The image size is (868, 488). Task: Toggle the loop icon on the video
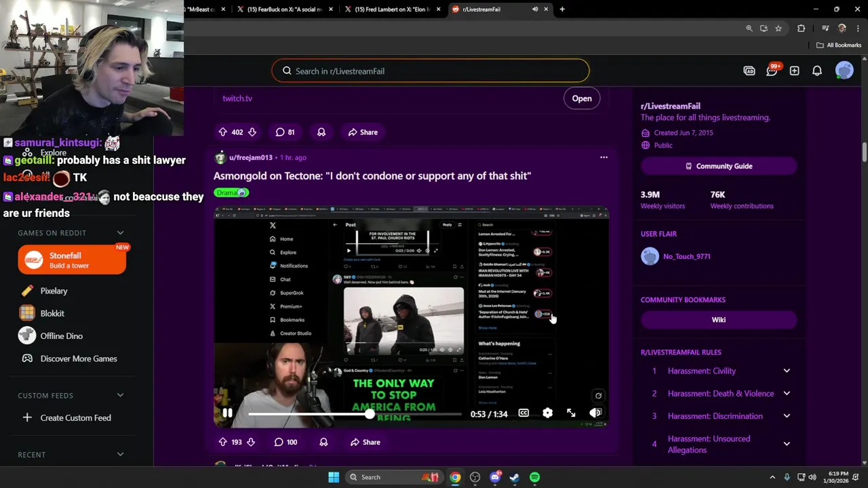pyautogui.click(x=598, y=396)
